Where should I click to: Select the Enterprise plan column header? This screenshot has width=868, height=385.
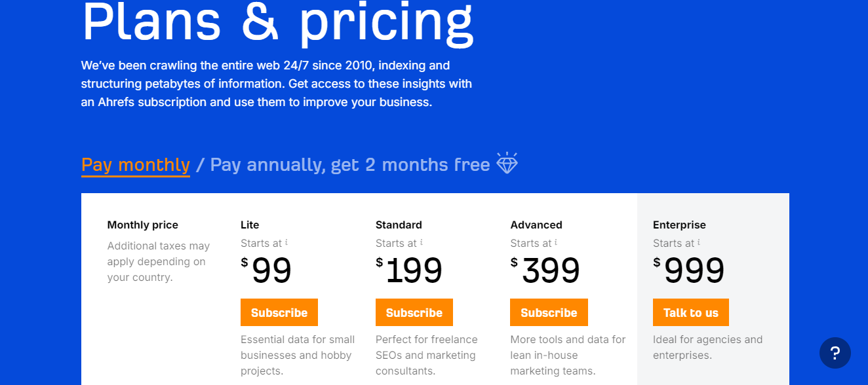point(679,225)
